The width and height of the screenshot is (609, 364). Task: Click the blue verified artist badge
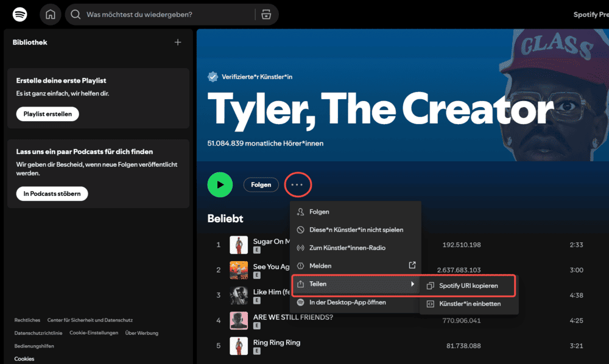(213, 77)
